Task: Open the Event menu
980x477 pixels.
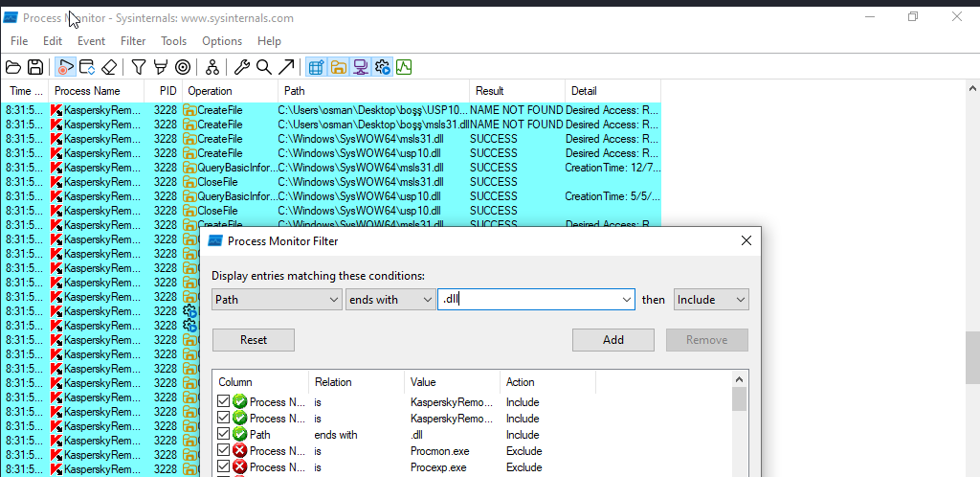Action: (91, 41)
